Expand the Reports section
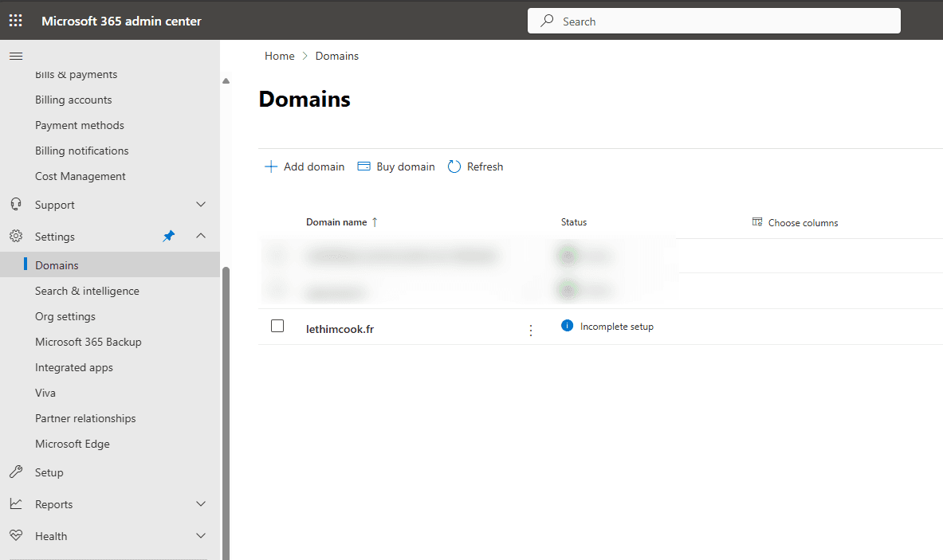Image resolution: width=943 pixels, height=560 pixels. click(200, 503)
